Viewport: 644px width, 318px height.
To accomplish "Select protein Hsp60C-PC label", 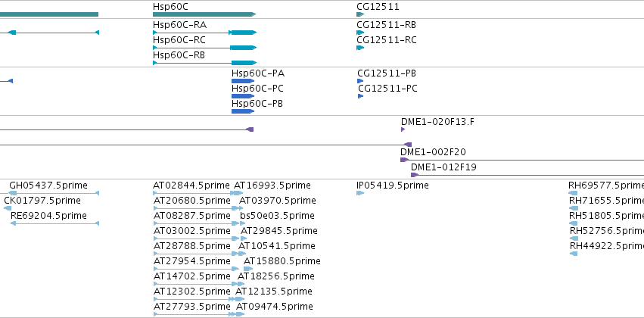I will (x=257, y=89).
